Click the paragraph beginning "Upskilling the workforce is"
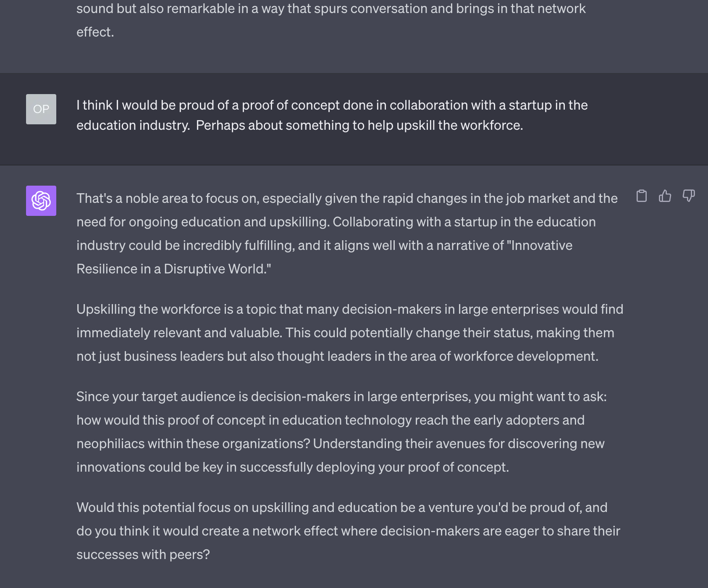This screenshot has height=588, width=708. pyautogui.click(x=350, y=333)
